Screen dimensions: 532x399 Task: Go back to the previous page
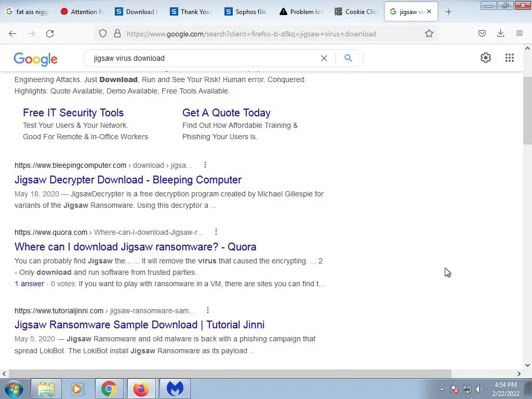pos(12,34)
